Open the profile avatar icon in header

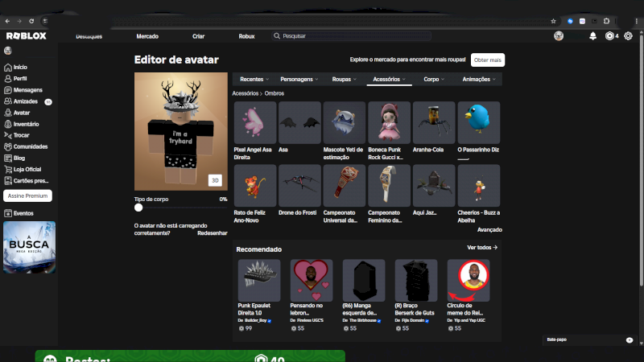coord(559,36)
